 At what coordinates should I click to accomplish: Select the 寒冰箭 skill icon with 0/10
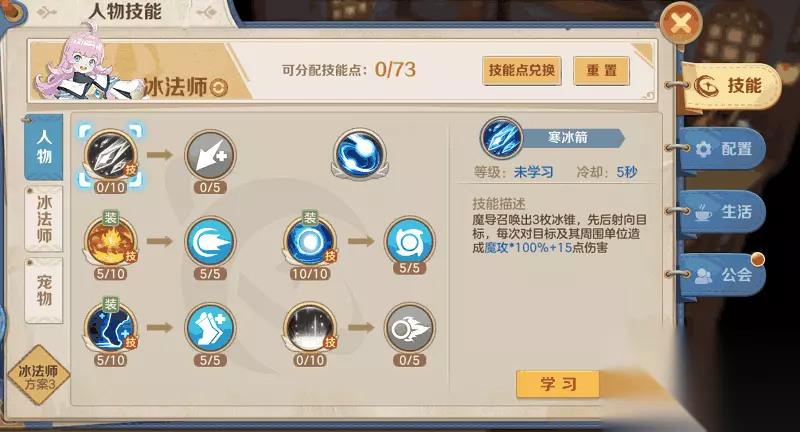click(x=110, y=155)
